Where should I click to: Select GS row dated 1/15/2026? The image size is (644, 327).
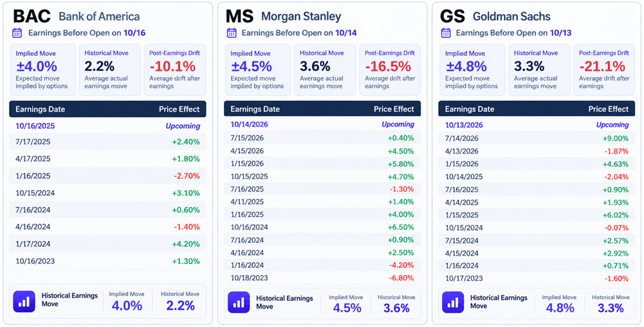537,164
